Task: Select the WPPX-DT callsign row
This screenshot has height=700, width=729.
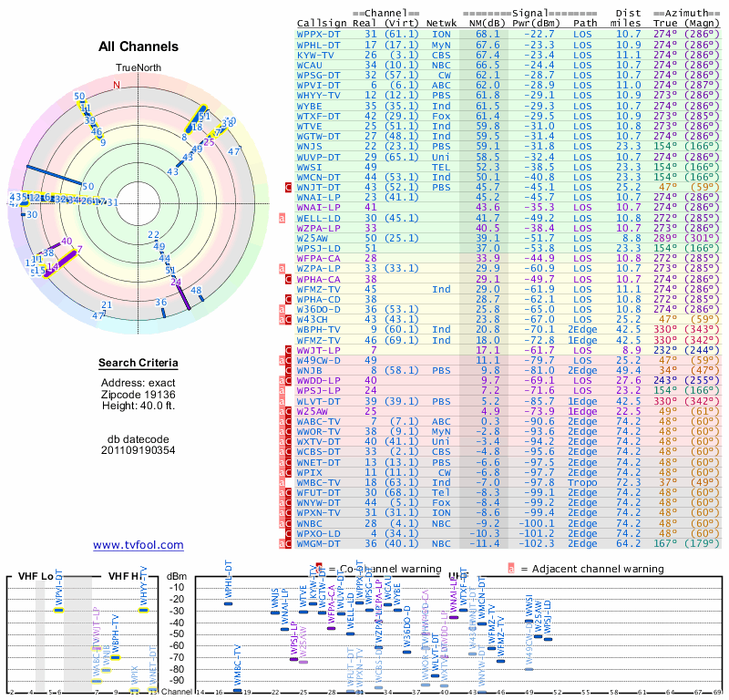Action: (508, 34)
